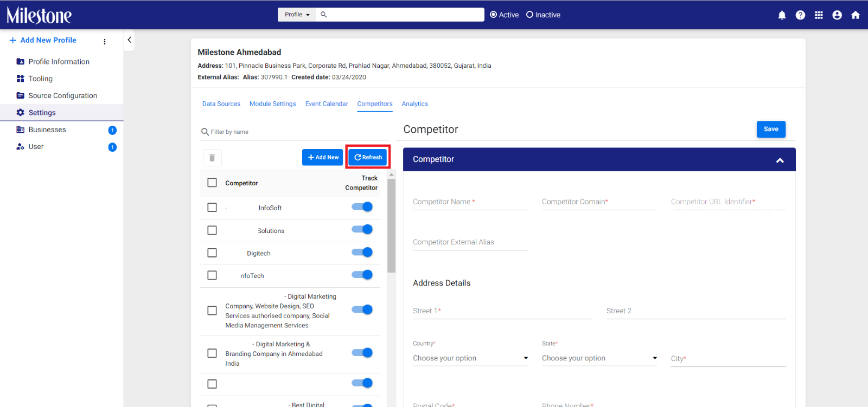
Task: Open the State dropdown
Action: click(599, 358)
